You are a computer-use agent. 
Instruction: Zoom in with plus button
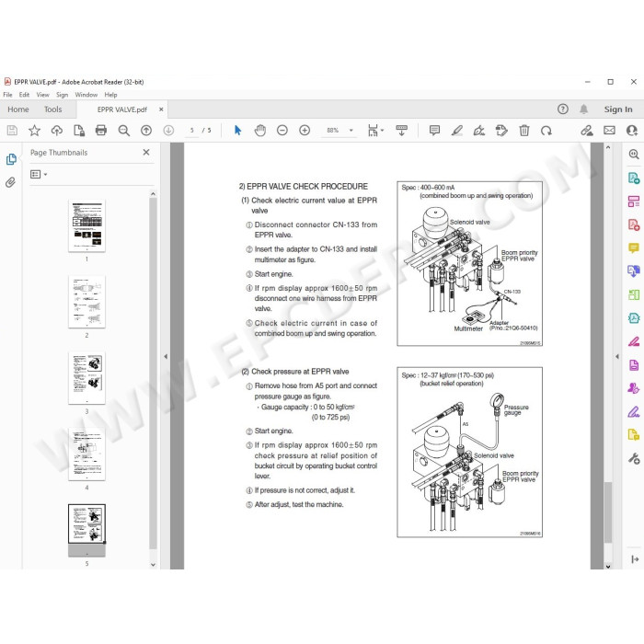pyautogui.click(x=305, y=131)
